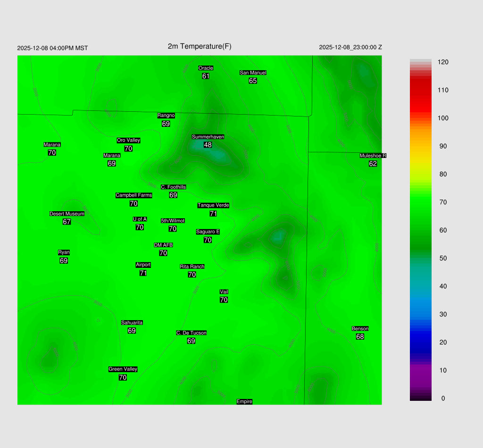Click the Oracle station label
Image resolution: width=483 pixels, height=448 pixels.
tap(206, 68)
